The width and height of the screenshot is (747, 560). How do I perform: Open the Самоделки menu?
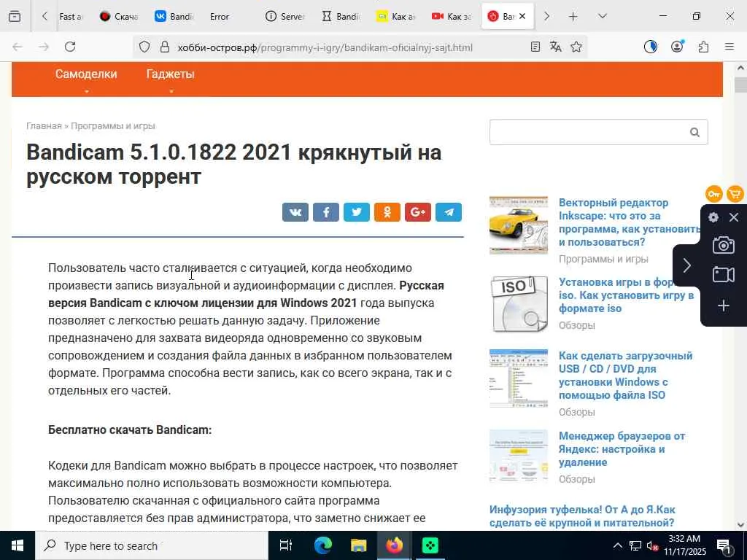(86, 74)
